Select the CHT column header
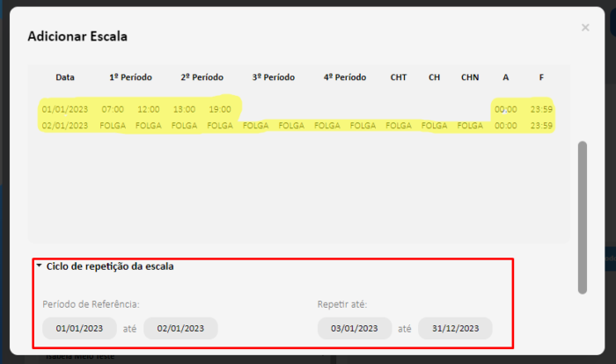 click(399, 77)
